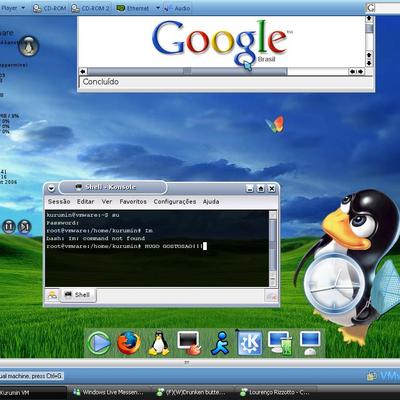Click the Tux penguin icon in dock
This screenshot has width=400, height=400.
[x=158, y=343]
